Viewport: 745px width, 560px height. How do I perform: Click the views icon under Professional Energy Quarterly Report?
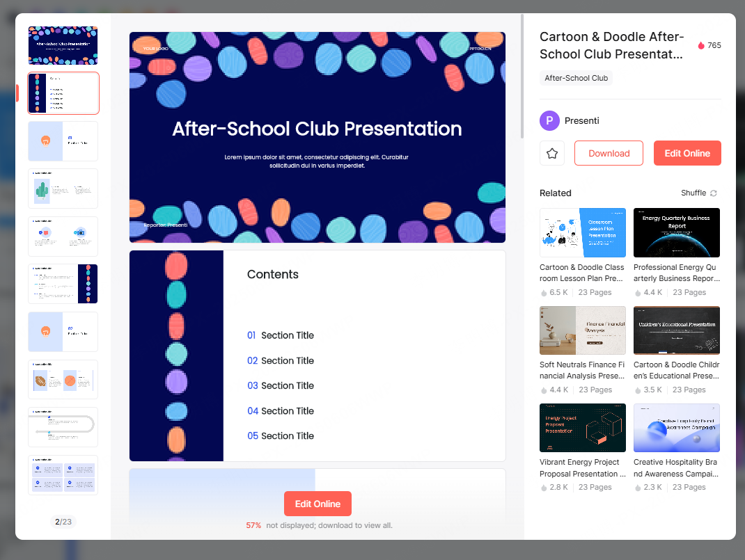coord(638,292)
